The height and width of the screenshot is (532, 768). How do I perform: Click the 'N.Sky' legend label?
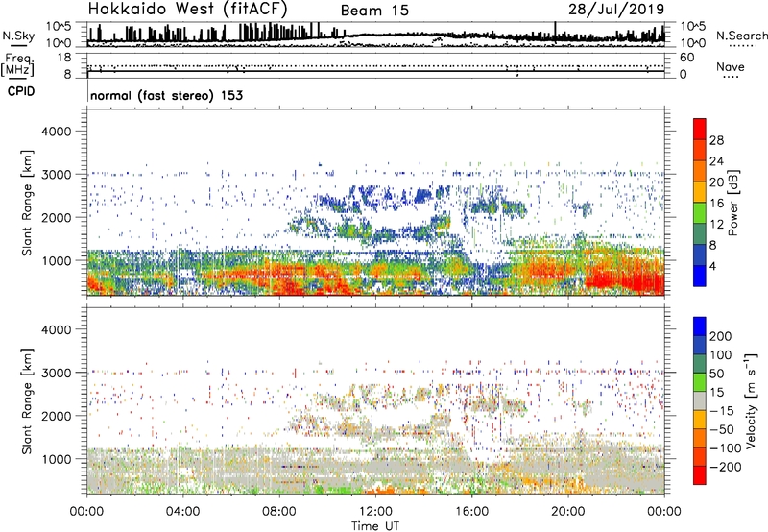click(x=18, y=36)
